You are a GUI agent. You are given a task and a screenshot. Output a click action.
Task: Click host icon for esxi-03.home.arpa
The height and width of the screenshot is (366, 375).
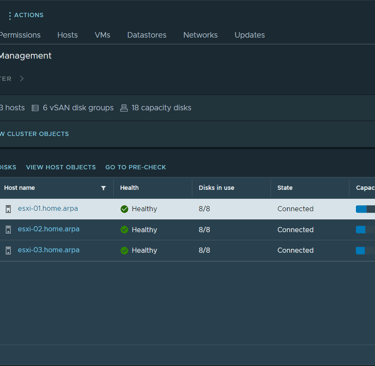[8, 250]
